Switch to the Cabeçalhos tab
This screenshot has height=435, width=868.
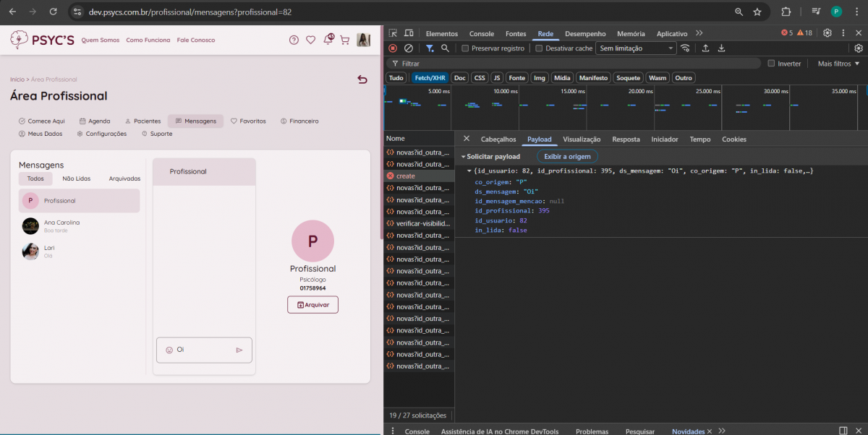pos(498,139)
